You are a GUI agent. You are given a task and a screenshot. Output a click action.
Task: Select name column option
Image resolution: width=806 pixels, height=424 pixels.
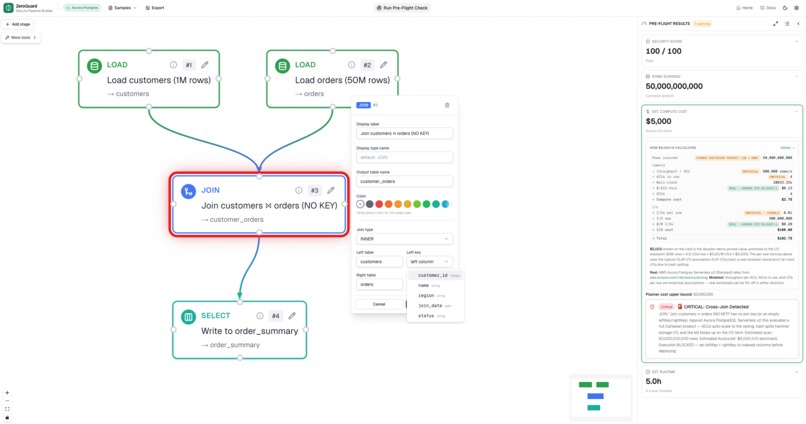coord(435,285)
